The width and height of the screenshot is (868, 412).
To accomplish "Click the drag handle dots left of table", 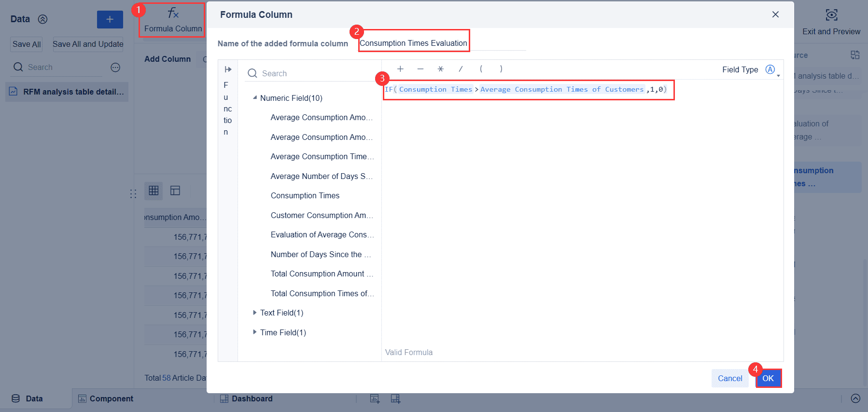I will pyautogui.click(x=133, y=194).
